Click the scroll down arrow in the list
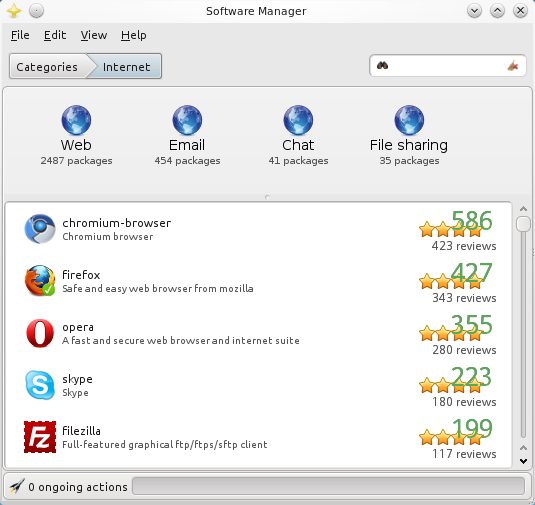Viewport: 535px width, 505px height. tap(523, 461)
